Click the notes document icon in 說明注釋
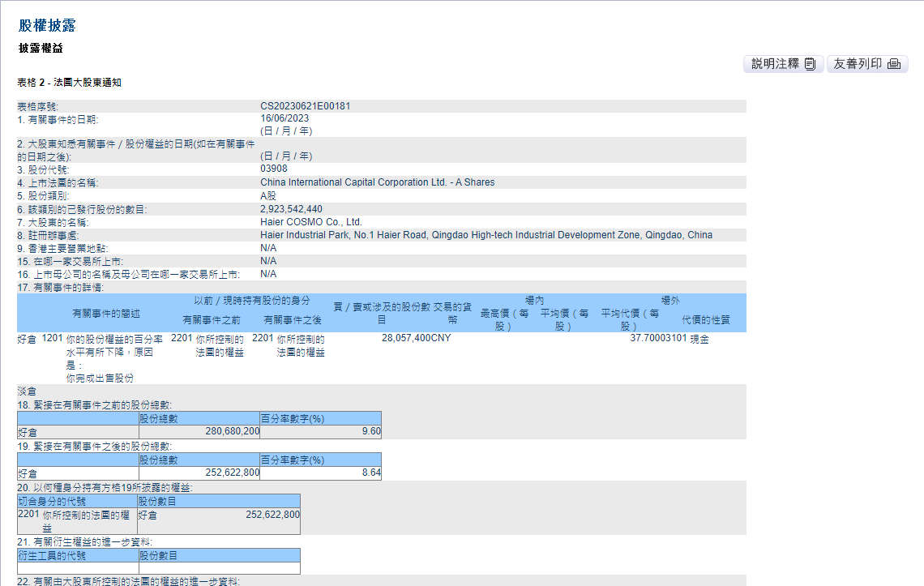 [811, 64]
